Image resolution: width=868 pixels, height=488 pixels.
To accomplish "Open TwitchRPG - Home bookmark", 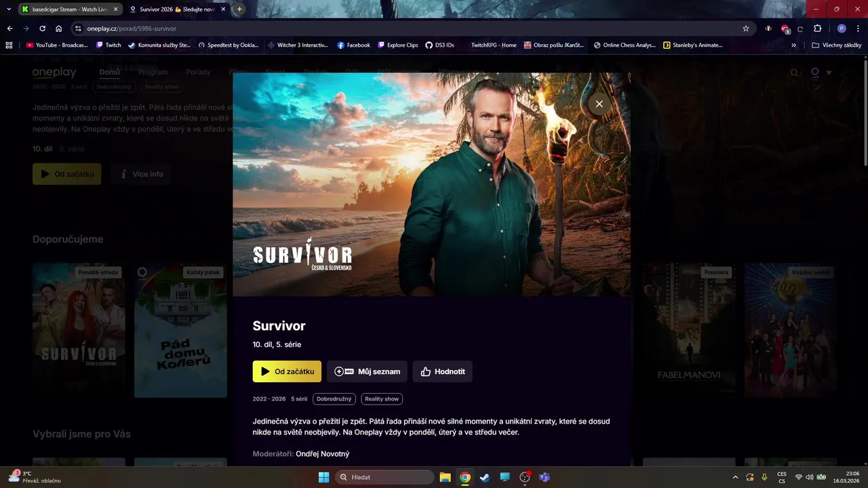I will coord(494,45).
